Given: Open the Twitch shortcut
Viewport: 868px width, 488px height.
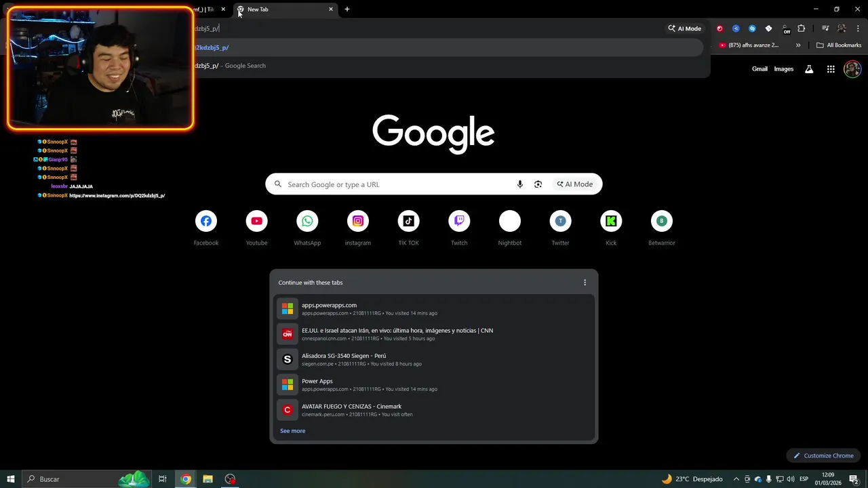Looking at the screenshot, I should click(x=459, y=221).
